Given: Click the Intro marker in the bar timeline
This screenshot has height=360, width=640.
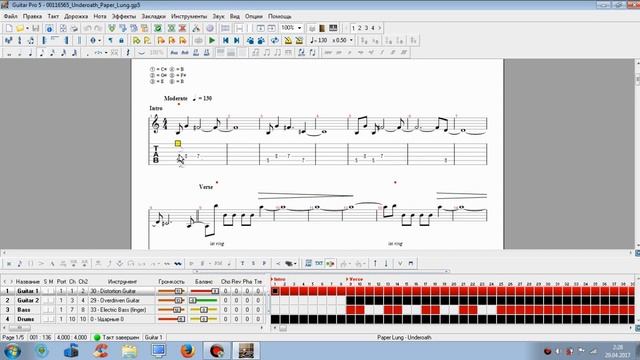Looking at the screenshot, I should (x=279, y=279).
